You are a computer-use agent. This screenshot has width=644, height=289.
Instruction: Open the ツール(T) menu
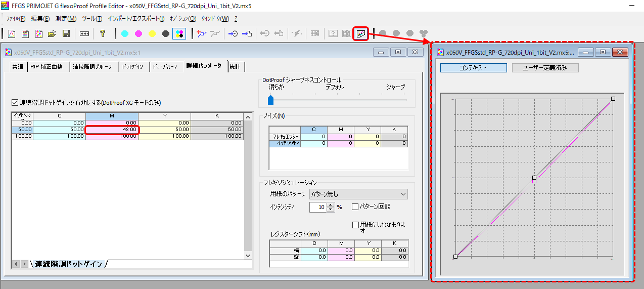point(92,19)
